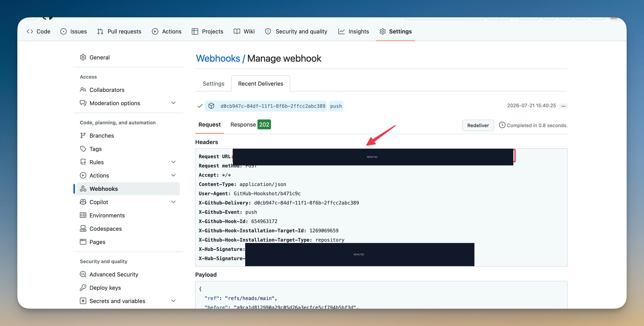Select the Recent Deliveries tab
The height and width of the screenshot is (326, 644).
click(x=261, y=84)
